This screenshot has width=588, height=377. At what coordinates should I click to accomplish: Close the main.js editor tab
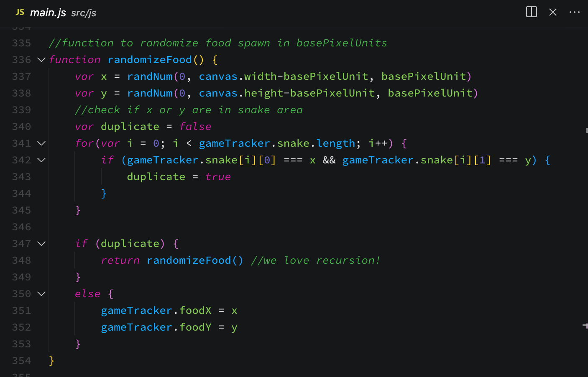[x=552, y=12]
